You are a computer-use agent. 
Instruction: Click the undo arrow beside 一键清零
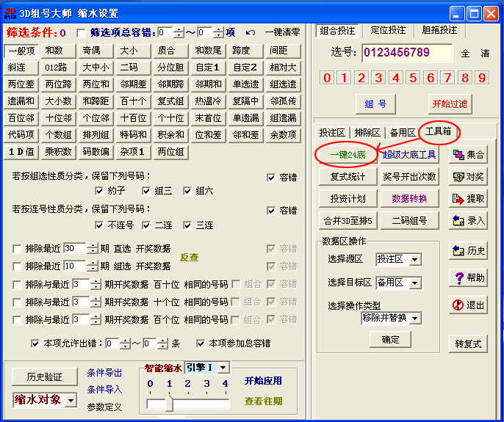250,32
